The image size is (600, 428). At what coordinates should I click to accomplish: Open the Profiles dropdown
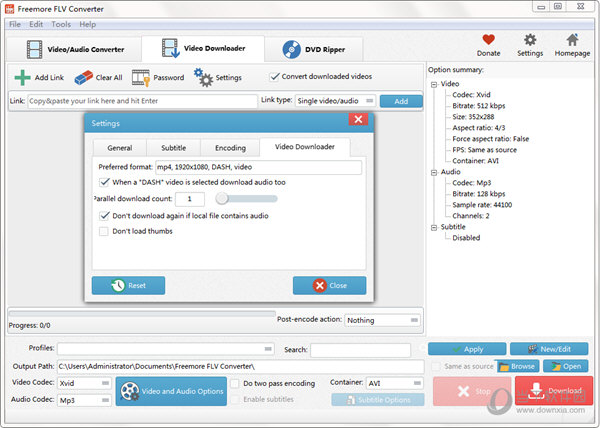166,349
